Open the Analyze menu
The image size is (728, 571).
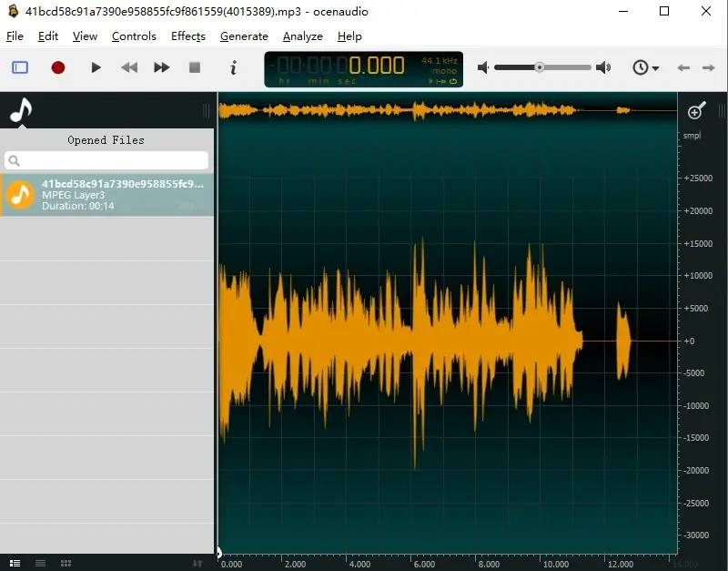point(302,36)
